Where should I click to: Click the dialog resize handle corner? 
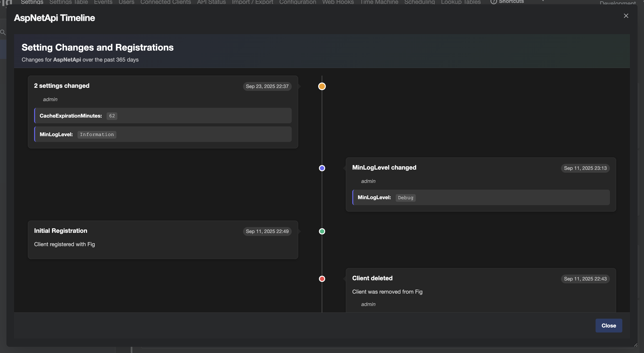(x=635, y=345)
